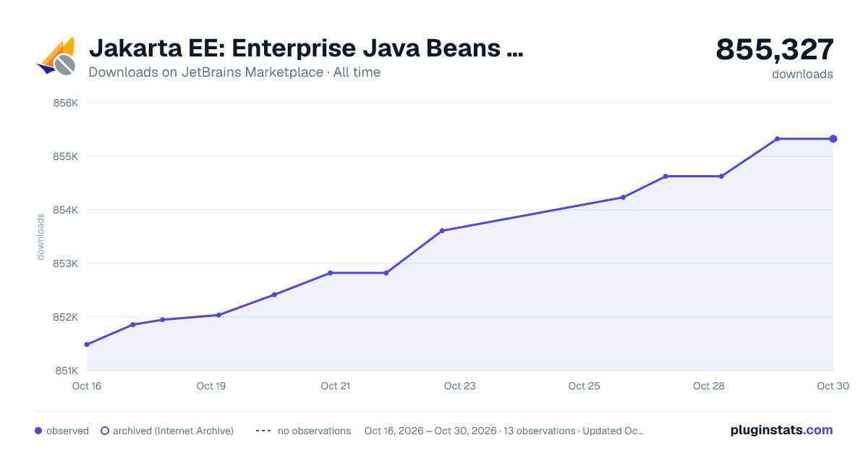Screen dimensions: 868x456
Task: Select the data point near 853.6K before Oct 23
Action: 442,231
